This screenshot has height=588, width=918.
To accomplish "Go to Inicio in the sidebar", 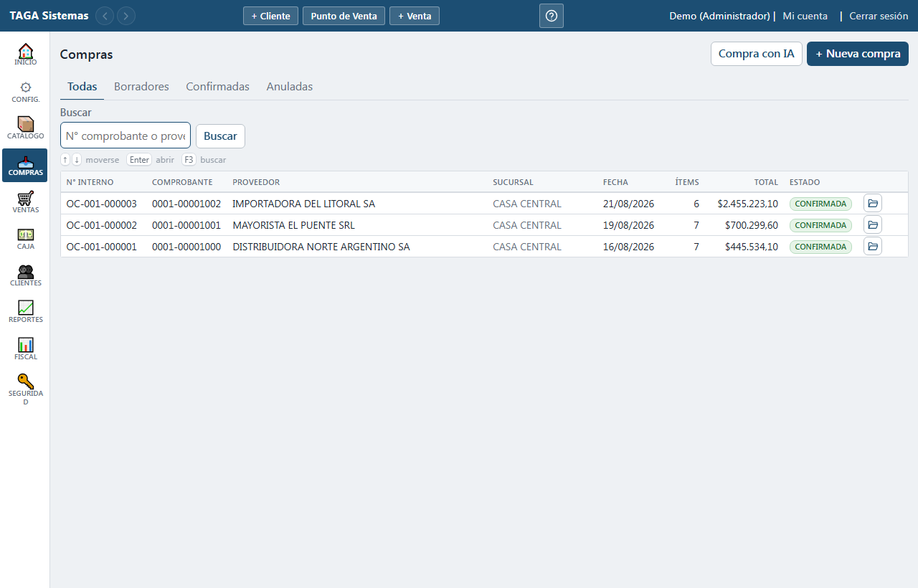I will pyautogui.click(x=25, y=54).
